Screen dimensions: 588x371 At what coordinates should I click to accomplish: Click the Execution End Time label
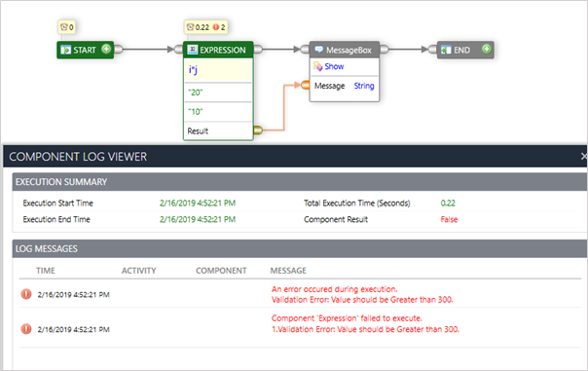pos(56,219)
